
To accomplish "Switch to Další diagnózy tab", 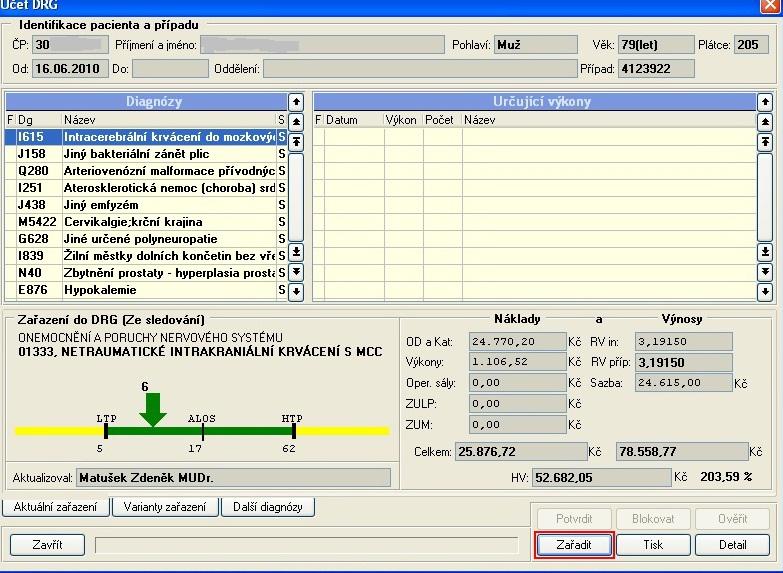I will [268, 507].
